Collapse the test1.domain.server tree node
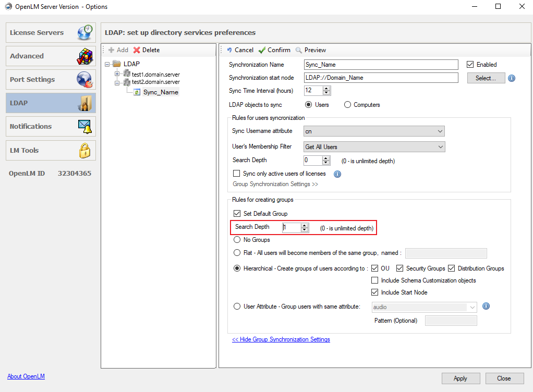The width and height of the screenshot is (533, 392). 117,74
